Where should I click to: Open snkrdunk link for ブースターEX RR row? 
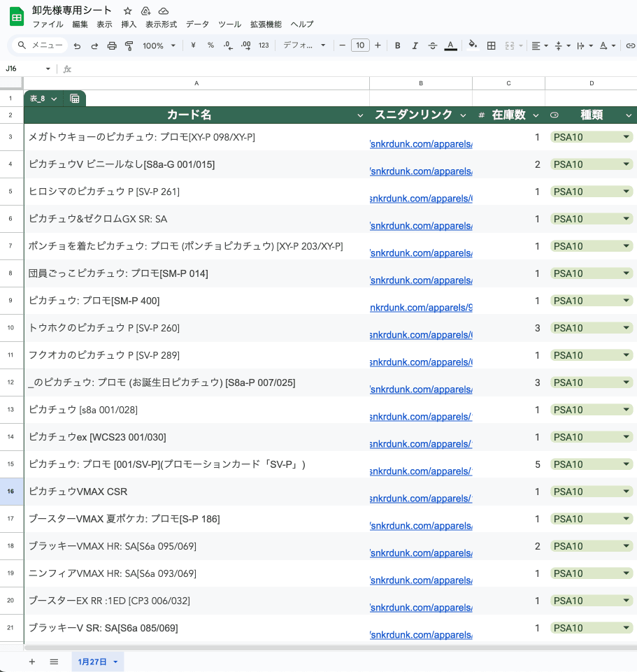421,608
